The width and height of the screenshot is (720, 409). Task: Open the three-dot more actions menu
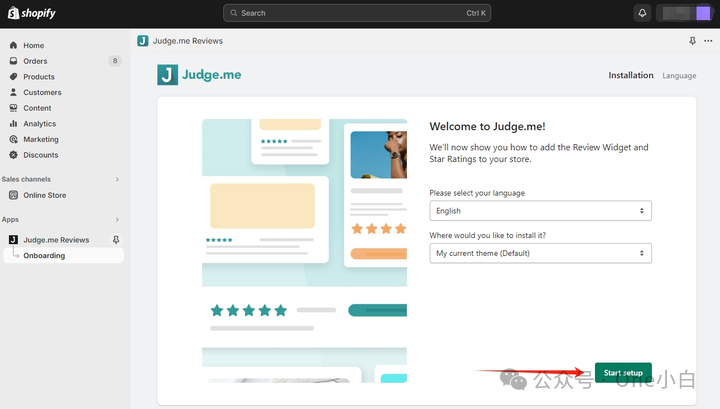(x=708, y=41)
